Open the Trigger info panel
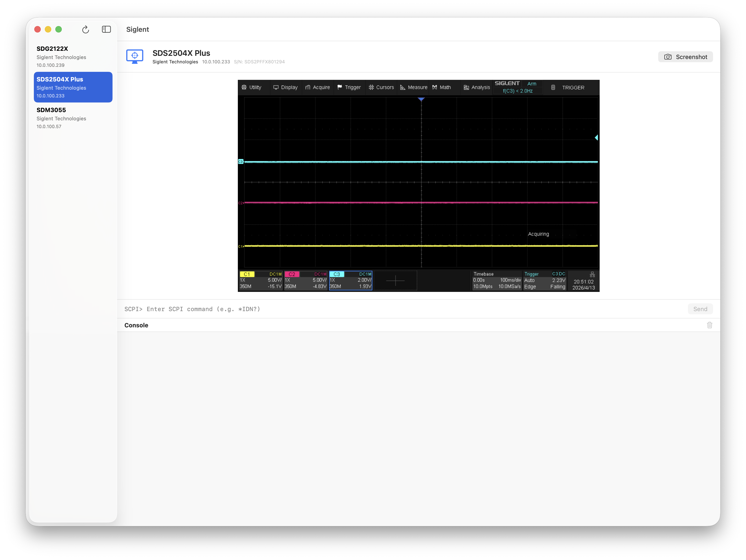Image resolution: width=746 pixels, height=560 pixels. click(x=544, y=280)
